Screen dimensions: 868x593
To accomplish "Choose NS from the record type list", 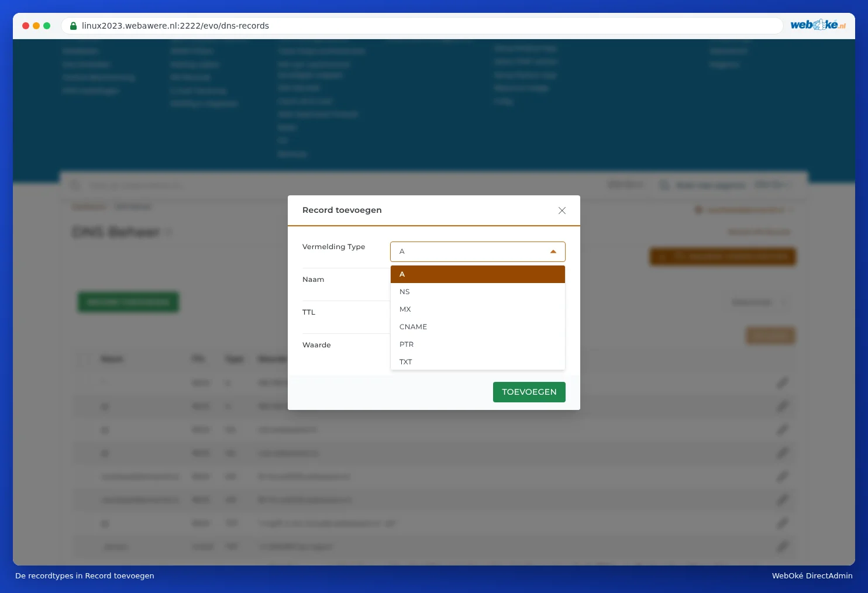I will pyautogui.click(x=478, y=292).
